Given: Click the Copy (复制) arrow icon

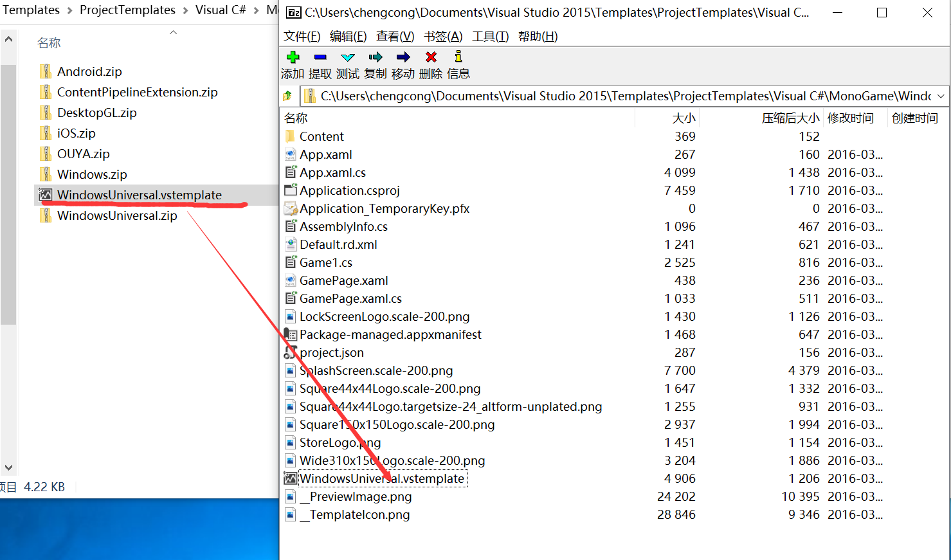Looking at the screenshot, I should coord(376,57).
